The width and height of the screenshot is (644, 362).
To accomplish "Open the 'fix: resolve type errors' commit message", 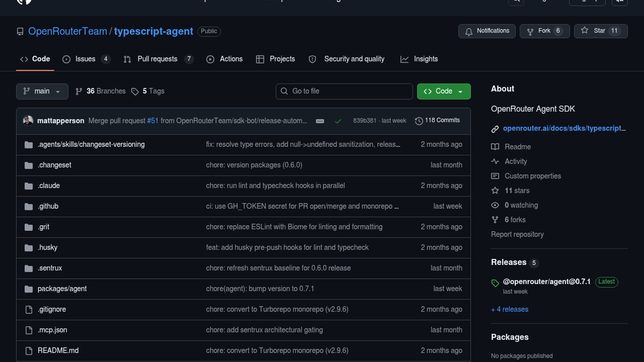I will click(x=303, y=144).
